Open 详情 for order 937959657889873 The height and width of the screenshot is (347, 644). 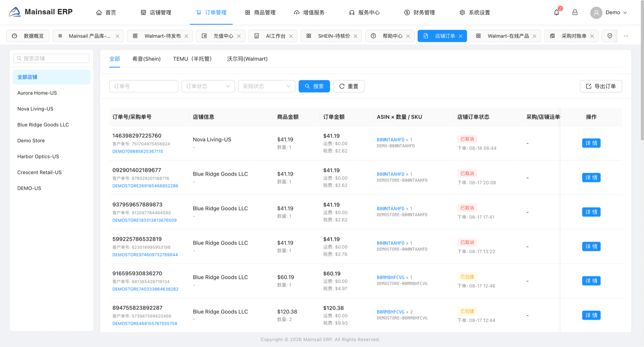tap(591, 212)
